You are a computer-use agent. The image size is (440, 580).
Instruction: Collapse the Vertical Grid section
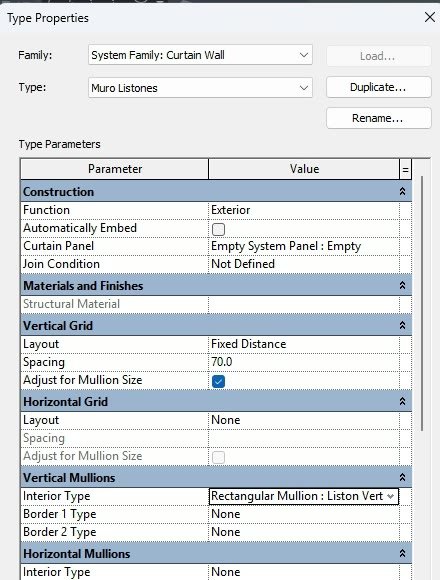[402, 325]
